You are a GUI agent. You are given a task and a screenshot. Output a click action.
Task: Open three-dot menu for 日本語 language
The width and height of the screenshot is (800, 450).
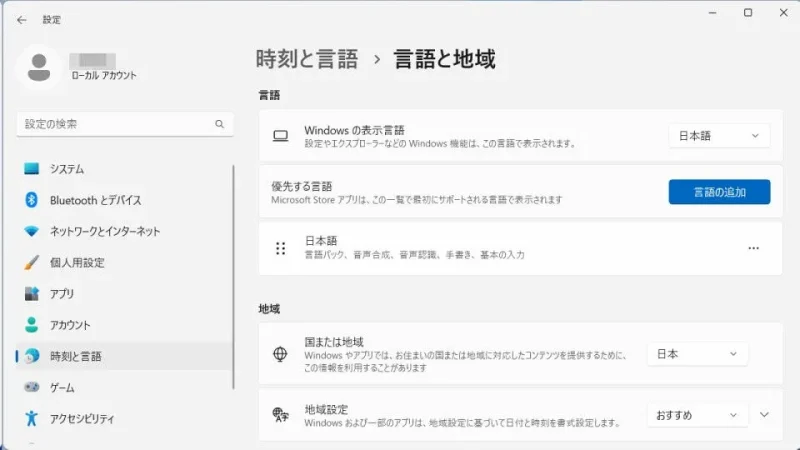(x=754, y=248)
